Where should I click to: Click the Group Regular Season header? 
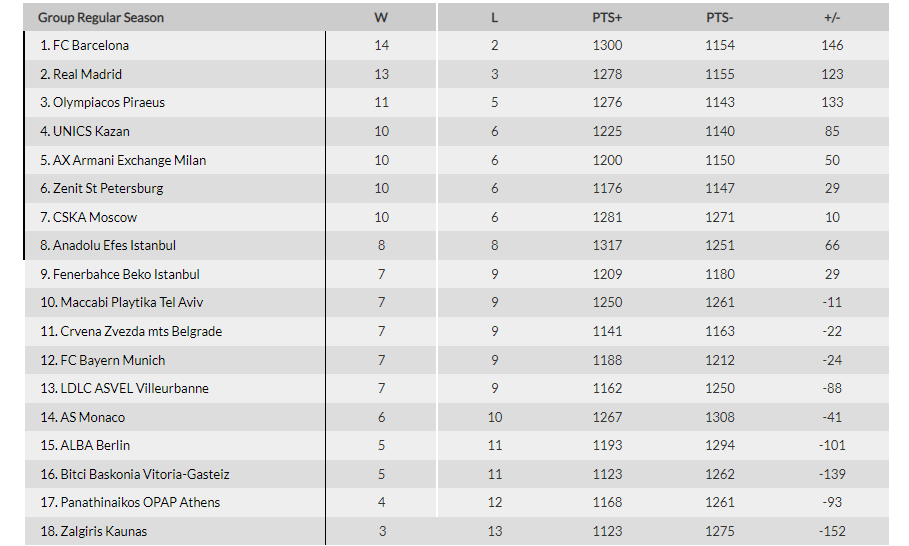[101, 17]
